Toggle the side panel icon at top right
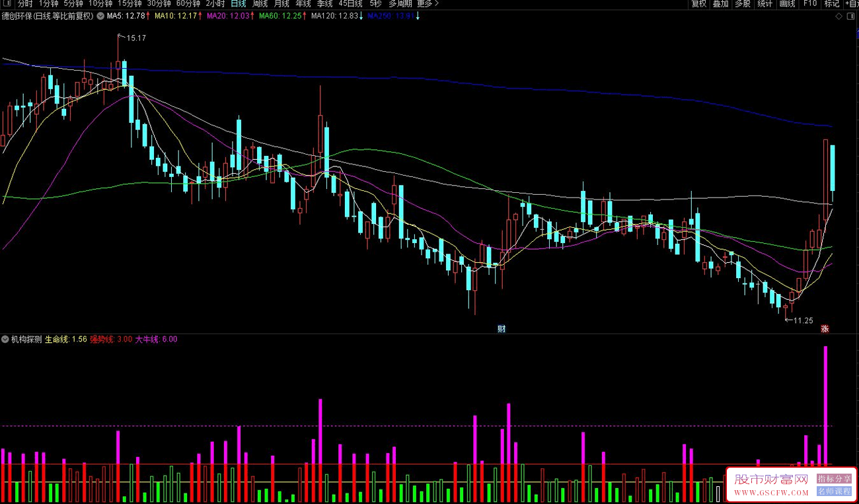This screenshot has height=504, width=859. 850,16
